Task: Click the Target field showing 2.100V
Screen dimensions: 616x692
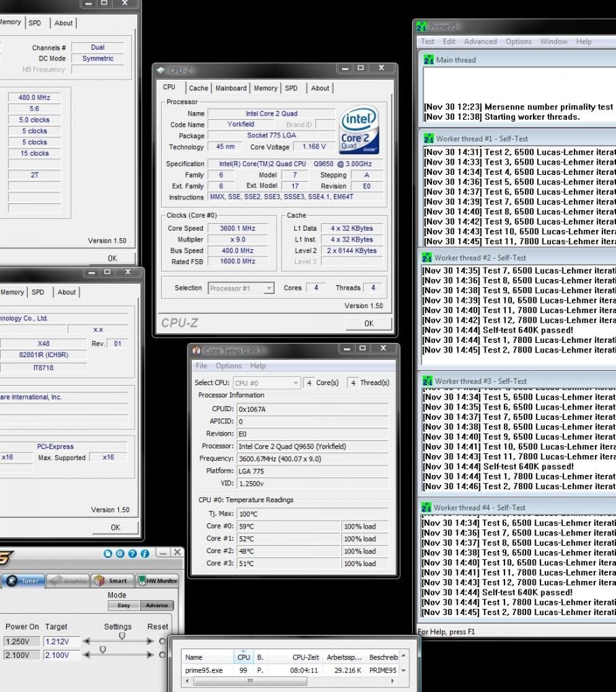Action: [61, 655]
